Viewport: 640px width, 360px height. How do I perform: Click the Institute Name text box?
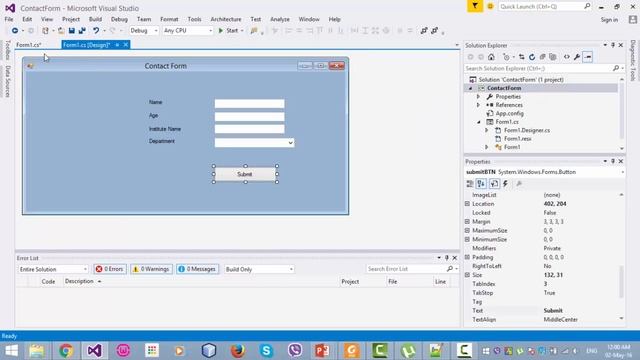tap(249, 129)
